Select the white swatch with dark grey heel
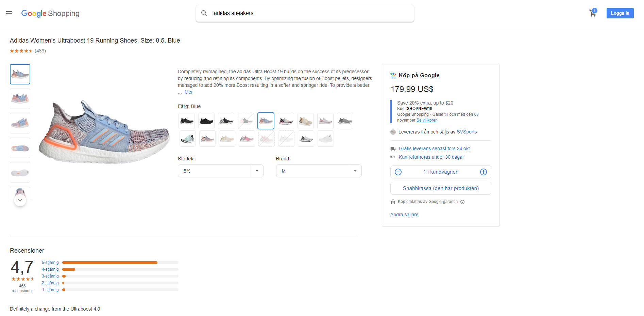644x316 pixels. pos(306,139)
